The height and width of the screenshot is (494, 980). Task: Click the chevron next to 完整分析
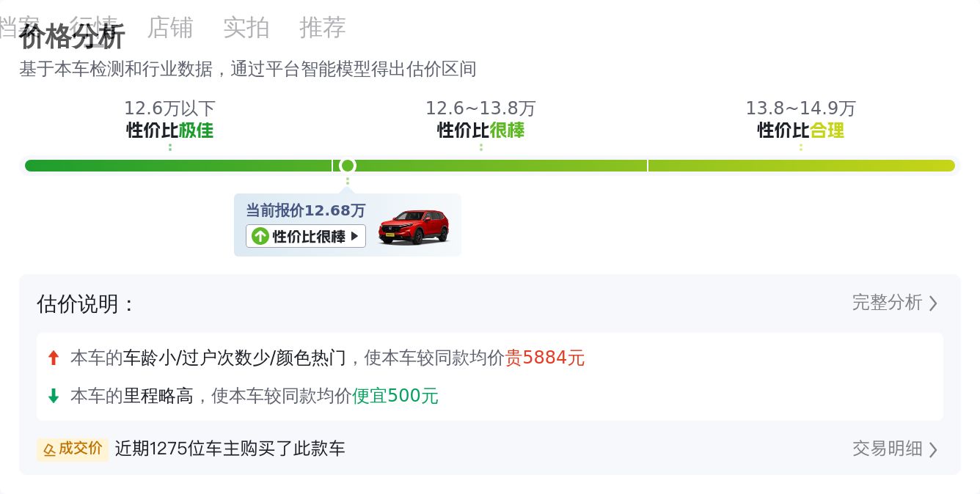932,303
